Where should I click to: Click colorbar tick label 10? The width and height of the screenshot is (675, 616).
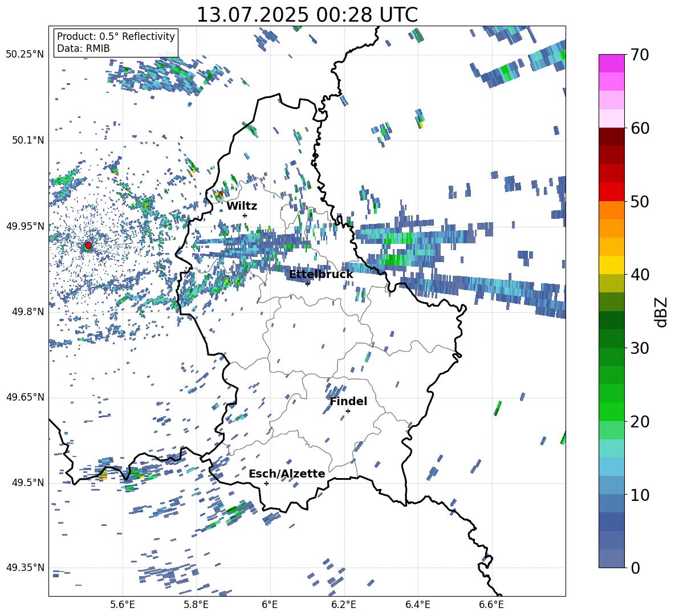639,495
